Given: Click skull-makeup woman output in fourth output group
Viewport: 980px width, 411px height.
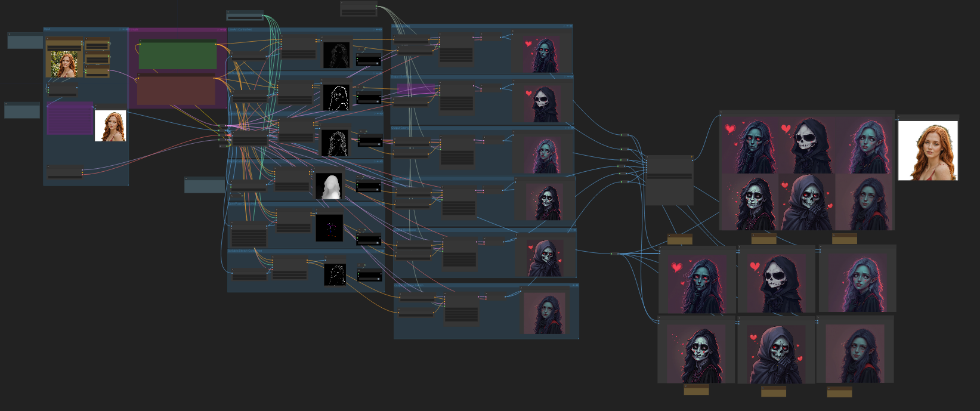Looking at the screenshot, I should 545,202.
